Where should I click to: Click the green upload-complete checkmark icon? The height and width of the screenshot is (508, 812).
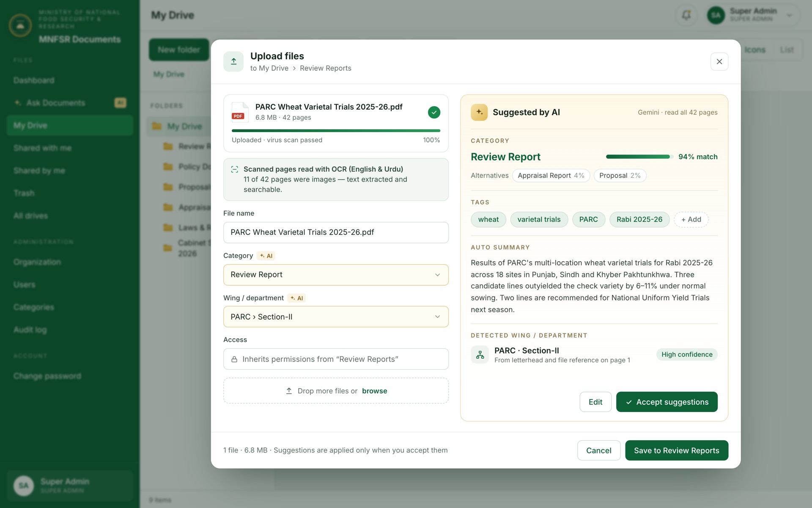[x=434, y=112]
